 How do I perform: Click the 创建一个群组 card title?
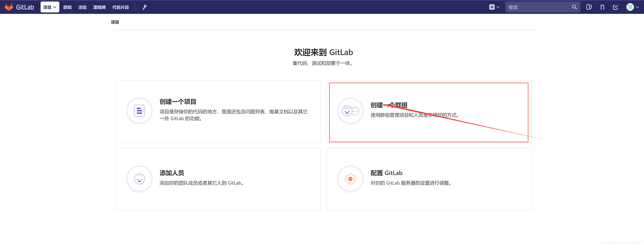coord(389,105)
